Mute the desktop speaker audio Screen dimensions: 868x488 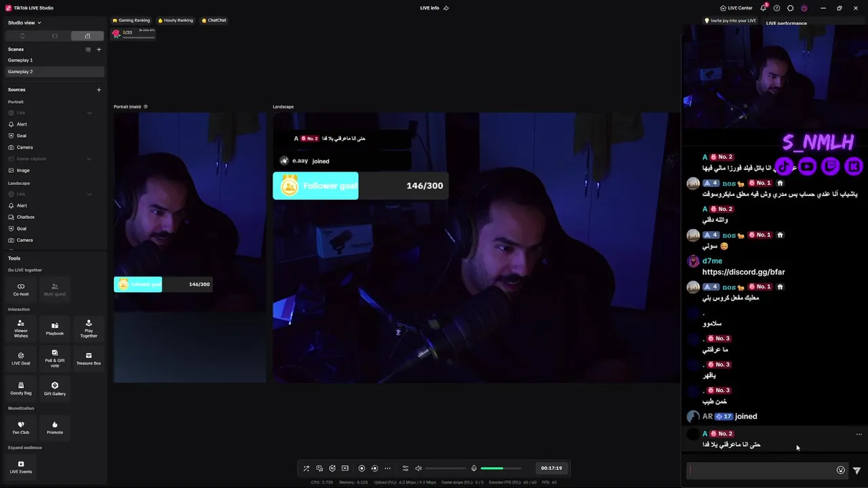tap(418, 468)
